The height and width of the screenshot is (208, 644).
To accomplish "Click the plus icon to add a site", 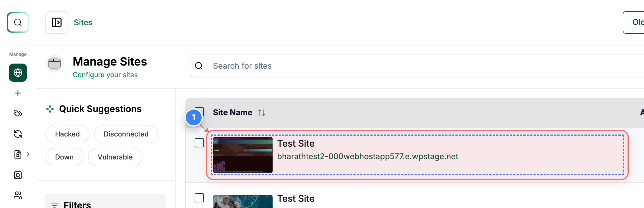I will (18, 93).
